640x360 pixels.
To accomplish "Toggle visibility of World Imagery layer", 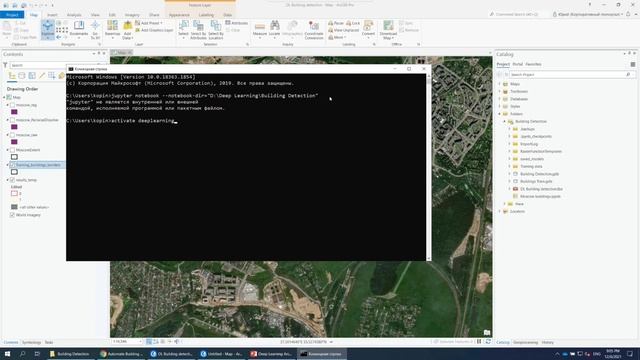I will (x=12, y=215).
